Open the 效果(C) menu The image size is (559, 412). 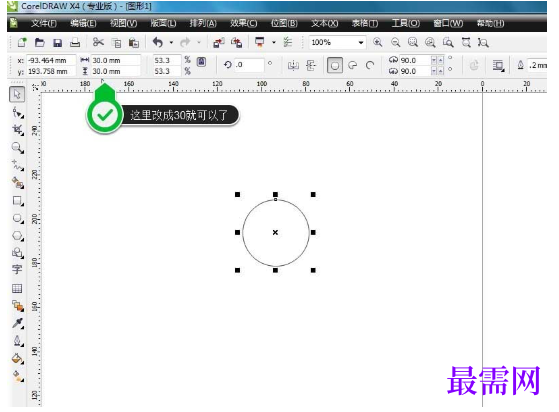pos(243,24)
